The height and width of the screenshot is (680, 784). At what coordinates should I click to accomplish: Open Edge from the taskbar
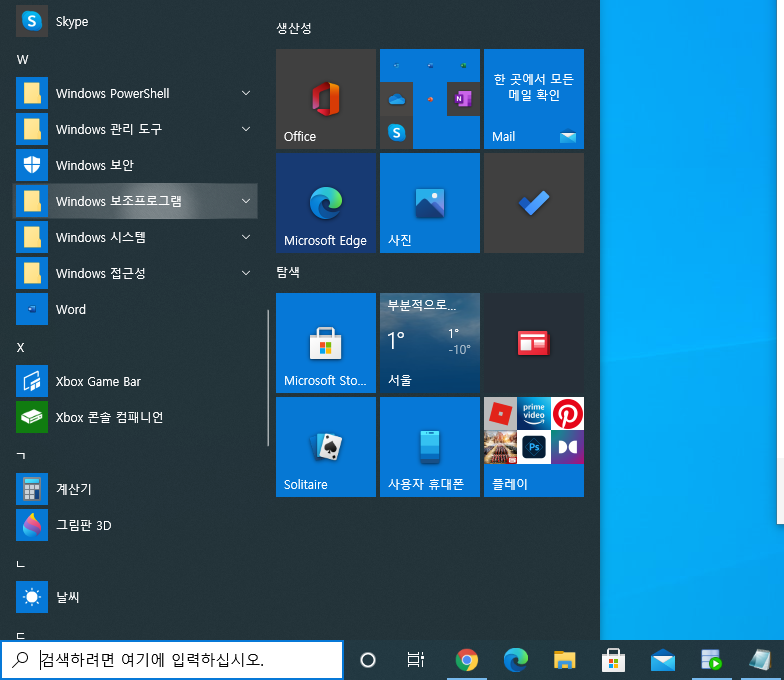tap(516, 660)
